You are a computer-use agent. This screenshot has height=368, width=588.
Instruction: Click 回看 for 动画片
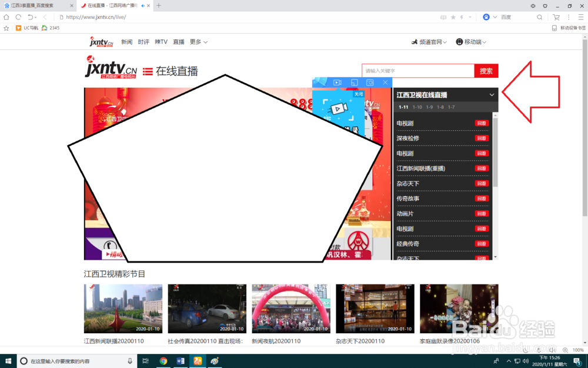coord(482,213)
